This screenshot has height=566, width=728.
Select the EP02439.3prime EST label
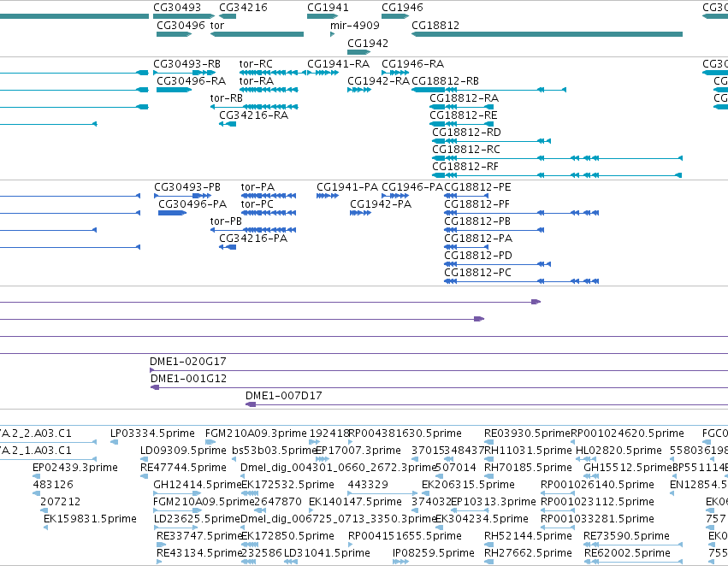(x=75, y=469)
